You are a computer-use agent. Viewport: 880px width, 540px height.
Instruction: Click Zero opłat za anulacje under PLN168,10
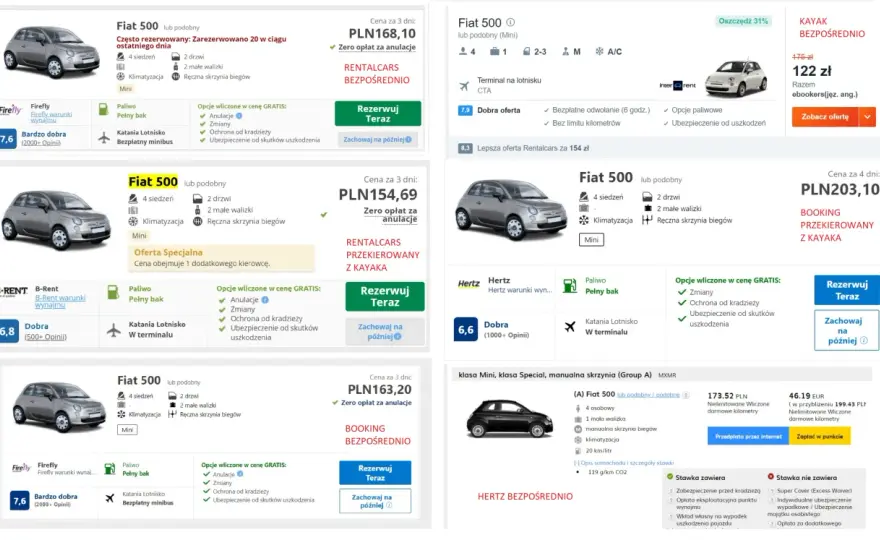377,47
